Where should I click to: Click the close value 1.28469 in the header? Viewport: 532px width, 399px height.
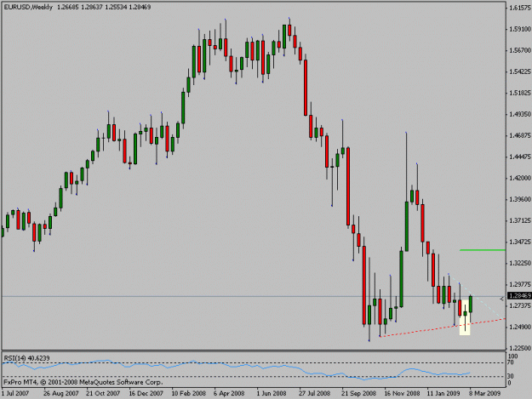[140, 7]
